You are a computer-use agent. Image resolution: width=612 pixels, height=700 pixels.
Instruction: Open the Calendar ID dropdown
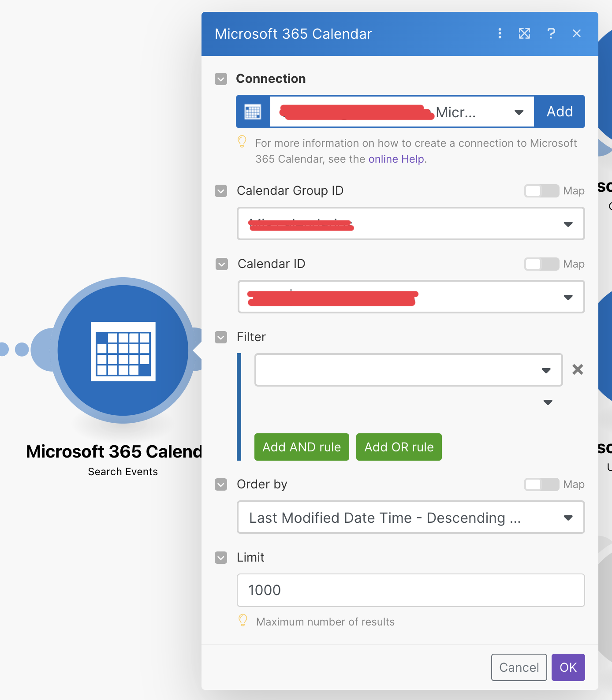(x=411, y=297)
